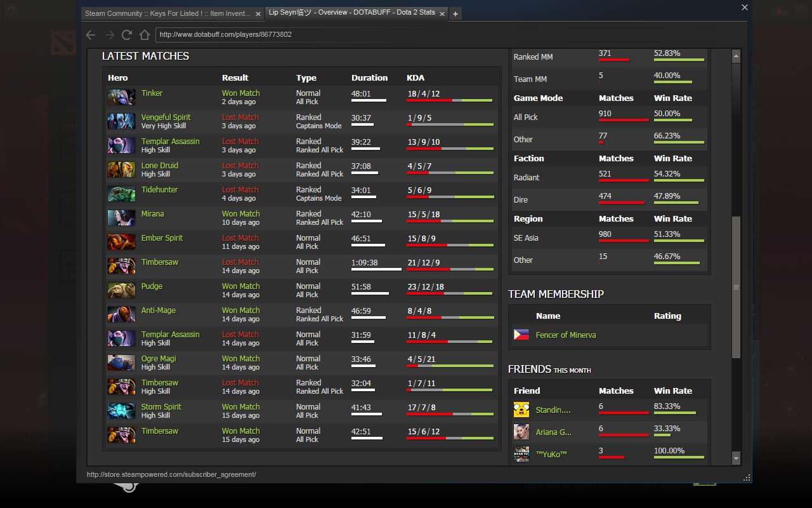
Task: Close the Steam Community Keys For Listed tab
Action: (x=258, y=13)
